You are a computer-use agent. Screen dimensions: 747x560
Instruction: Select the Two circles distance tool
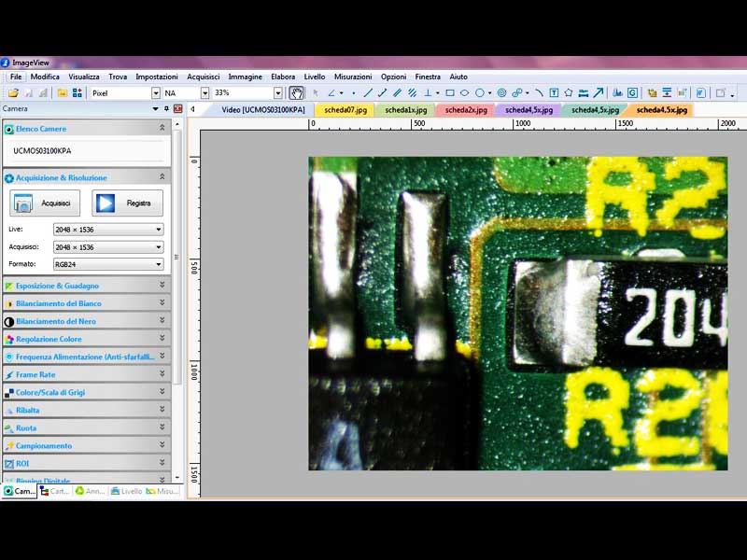point(517,92)
